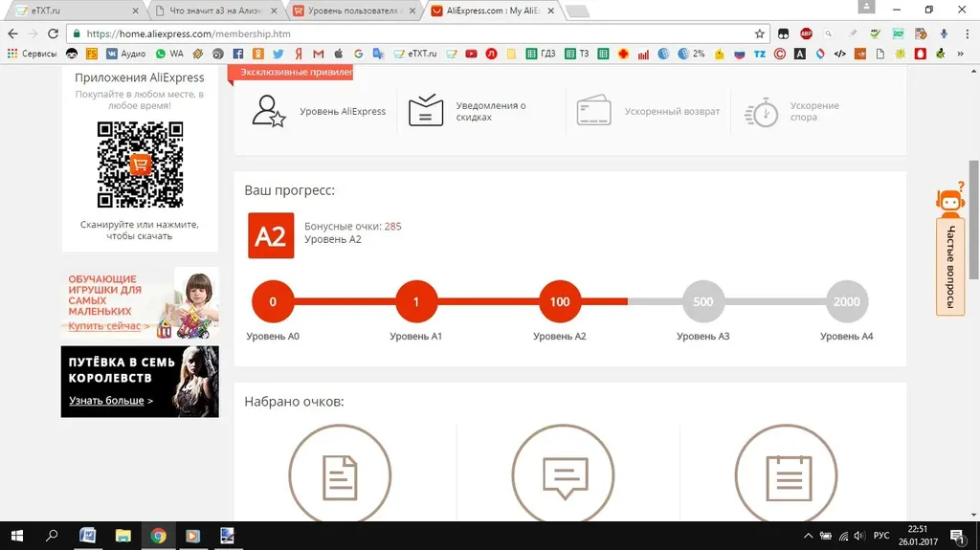Open the AdBlock Plus extension icon
The width and height of the screenshot is (980, 550).
click(806, 33)
